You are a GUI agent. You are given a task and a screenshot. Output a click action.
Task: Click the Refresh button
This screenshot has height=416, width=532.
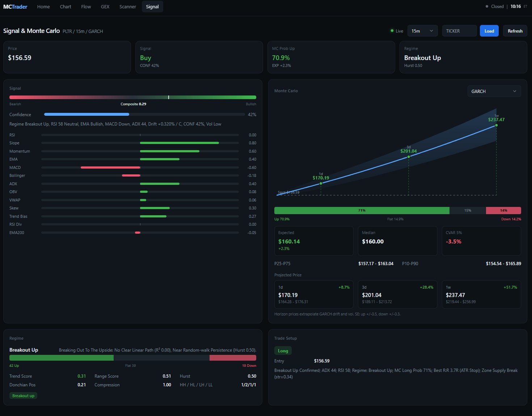(515, 31)
